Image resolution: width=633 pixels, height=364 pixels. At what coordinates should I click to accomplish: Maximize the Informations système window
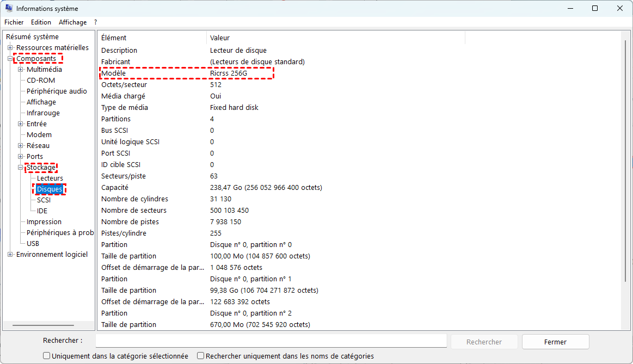(x=595, y=8)
